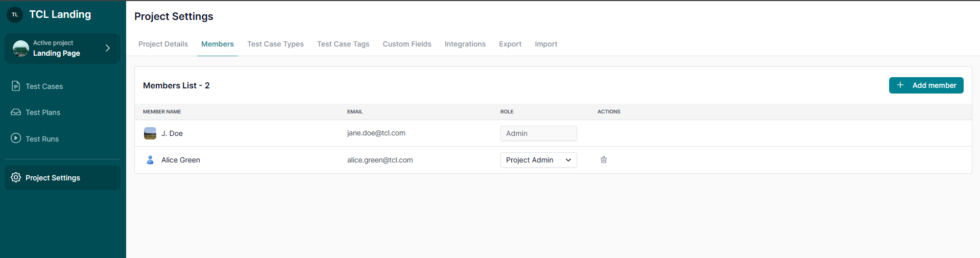Click the TL organization avatar icon
The image size is (980, 258).
coord(15,15)
